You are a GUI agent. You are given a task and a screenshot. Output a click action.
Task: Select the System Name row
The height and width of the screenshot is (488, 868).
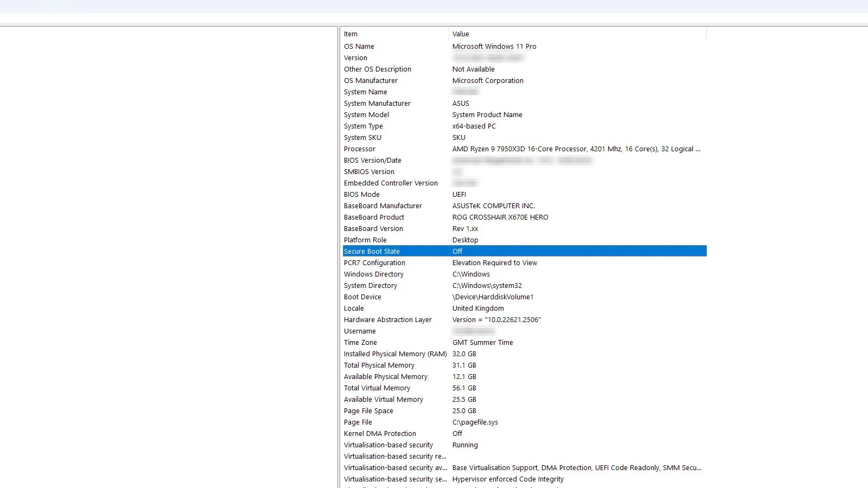point(525,92)
